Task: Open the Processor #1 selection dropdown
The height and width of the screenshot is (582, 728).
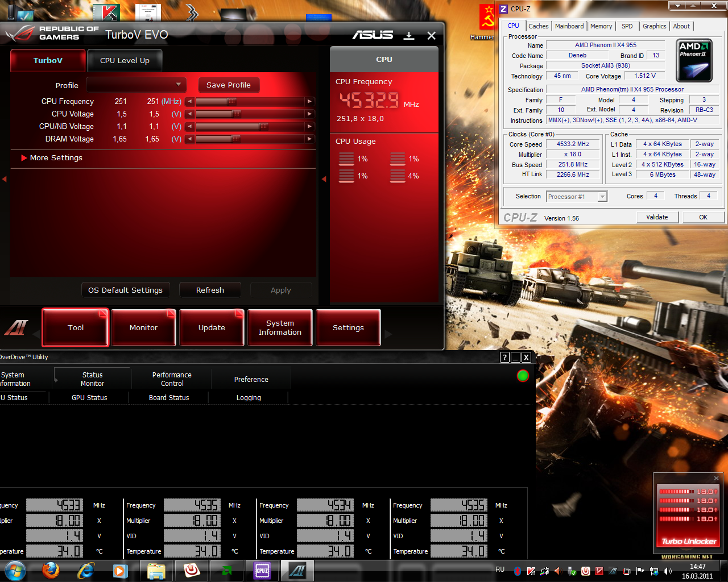Action: 577,197
